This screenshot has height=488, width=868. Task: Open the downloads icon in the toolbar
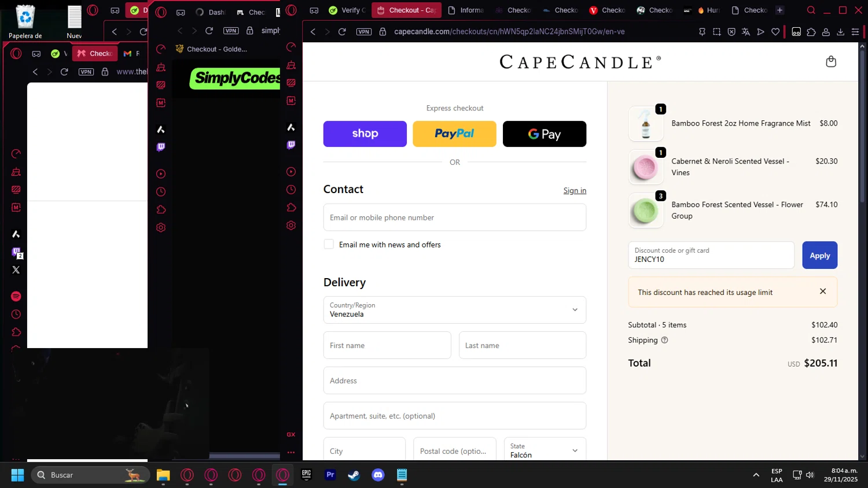(x=841, y=32)
